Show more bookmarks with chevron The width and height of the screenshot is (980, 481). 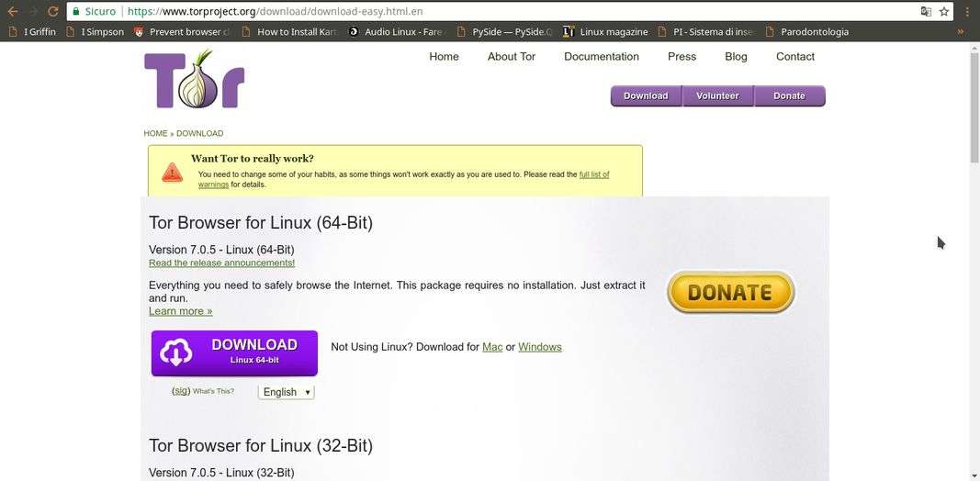click(961, 31)
